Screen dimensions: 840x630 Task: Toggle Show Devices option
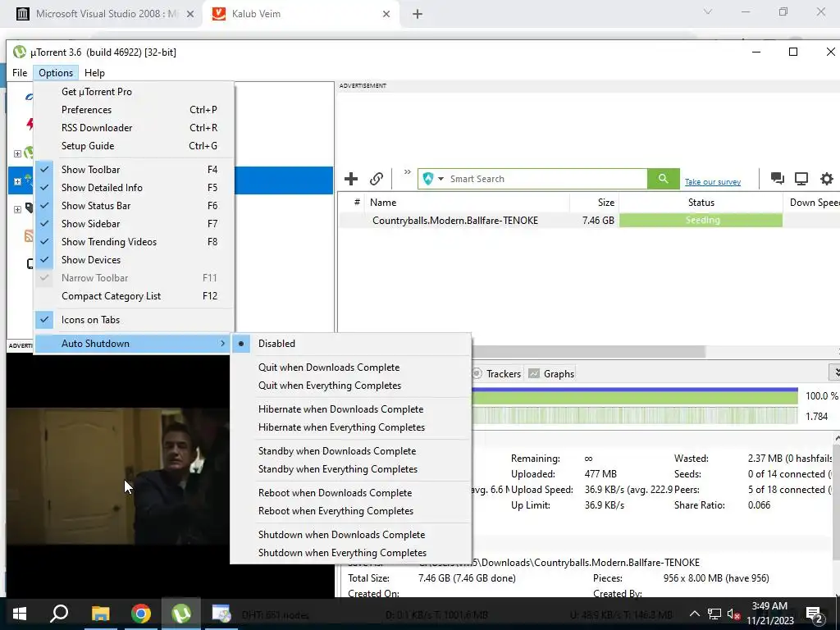click(x=135, y=260)
